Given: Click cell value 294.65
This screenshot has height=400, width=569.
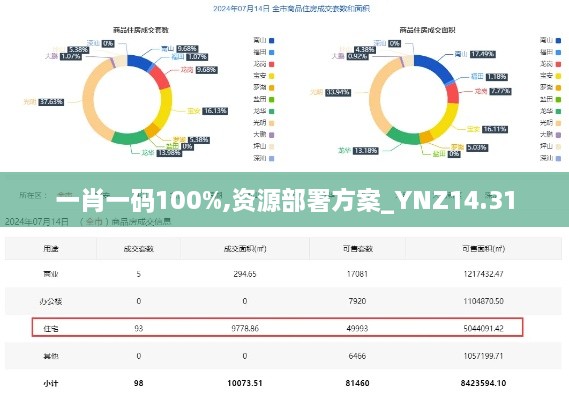Looking at the screenshot, I should click(245, 274).
